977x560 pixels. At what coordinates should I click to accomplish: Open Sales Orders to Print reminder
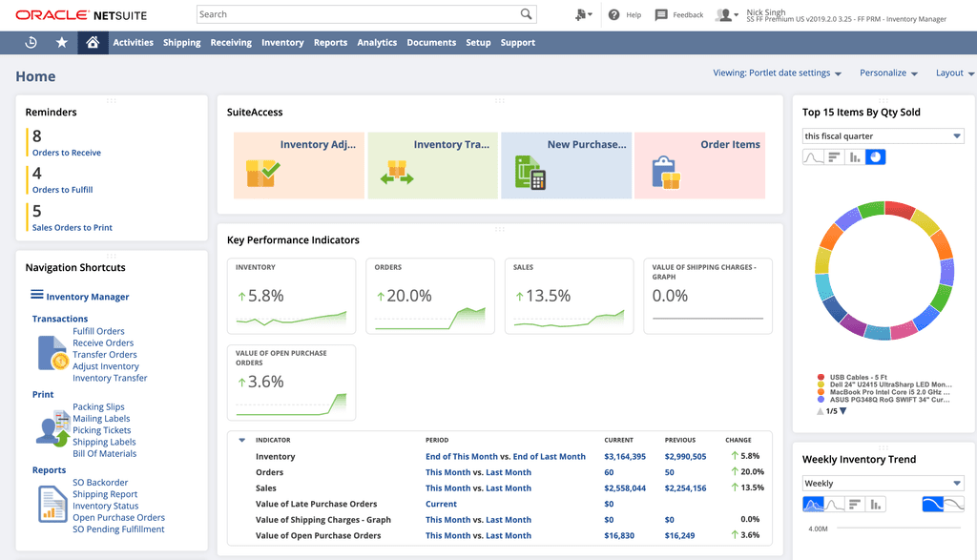[x=73, y=227]
